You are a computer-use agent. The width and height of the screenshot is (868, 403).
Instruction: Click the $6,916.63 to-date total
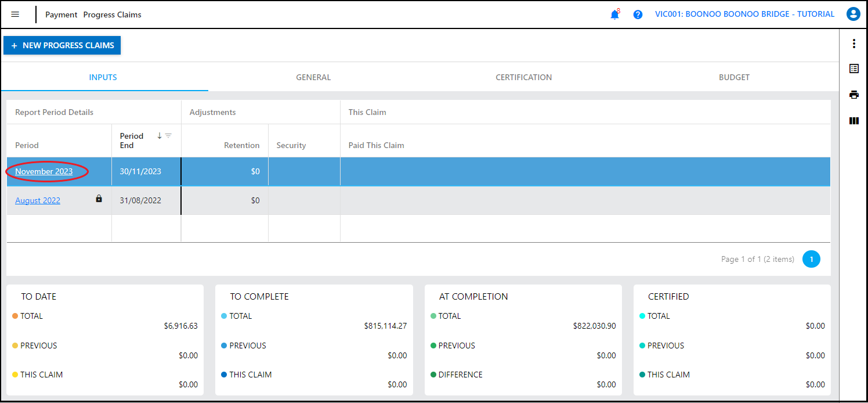click(181, 326)
